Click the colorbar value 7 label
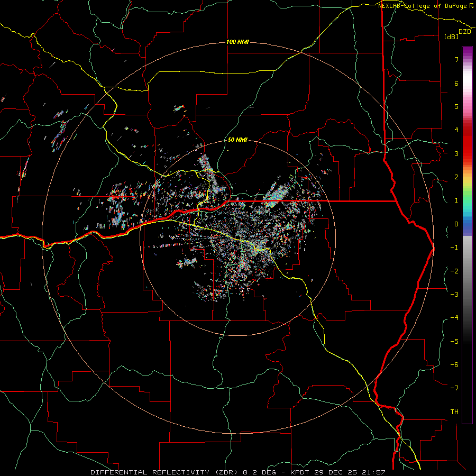This screenshot has height=476, width=476. 456,59
